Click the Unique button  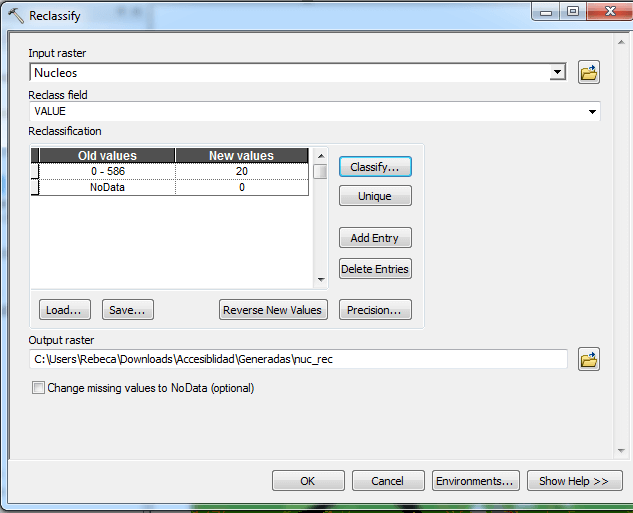[x=375, y=197]
